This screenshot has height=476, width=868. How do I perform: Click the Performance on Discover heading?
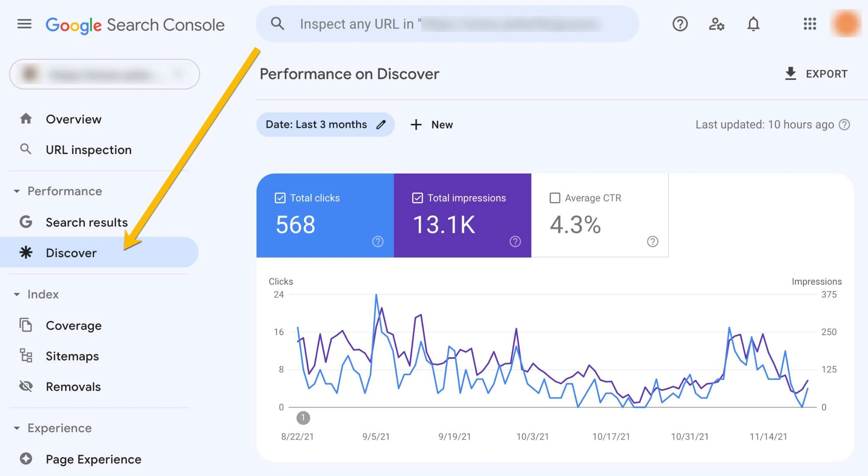349,74
